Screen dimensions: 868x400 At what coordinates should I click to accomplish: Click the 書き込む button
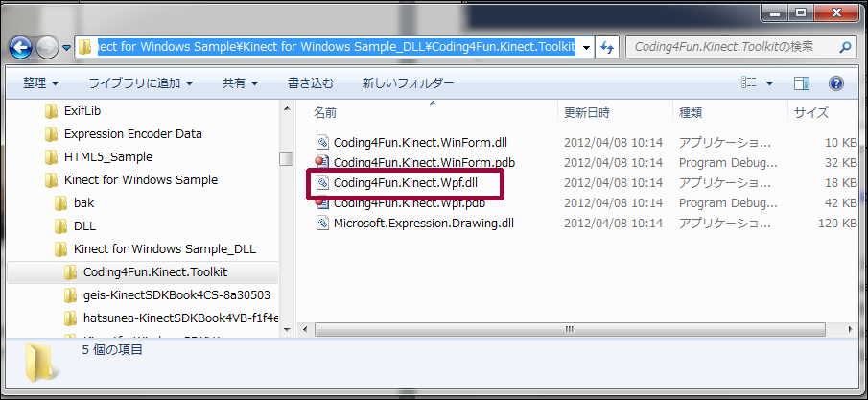click(311, 83)
